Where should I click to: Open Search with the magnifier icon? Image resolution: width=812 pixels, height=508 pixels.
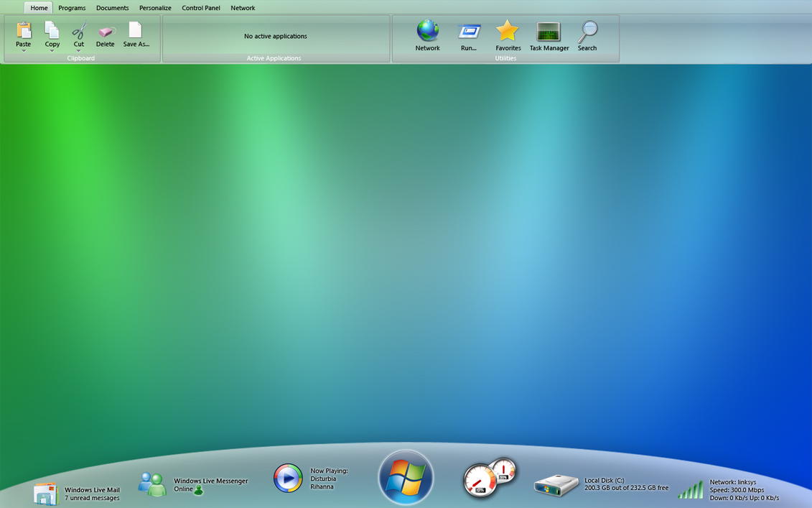(587, 32)
